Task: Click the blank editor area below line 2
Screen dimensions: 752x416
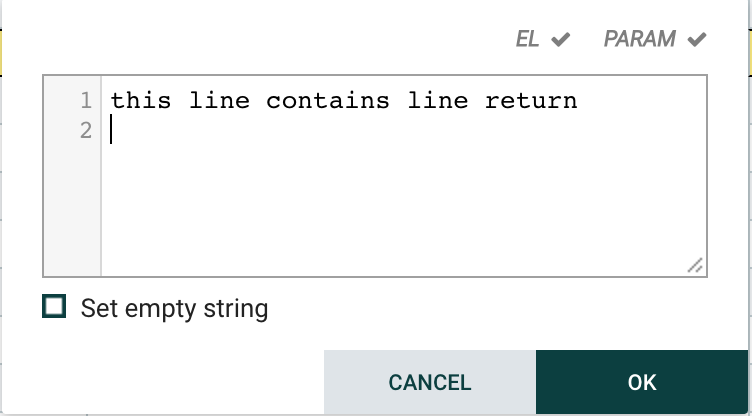Action: click(400, 210)
